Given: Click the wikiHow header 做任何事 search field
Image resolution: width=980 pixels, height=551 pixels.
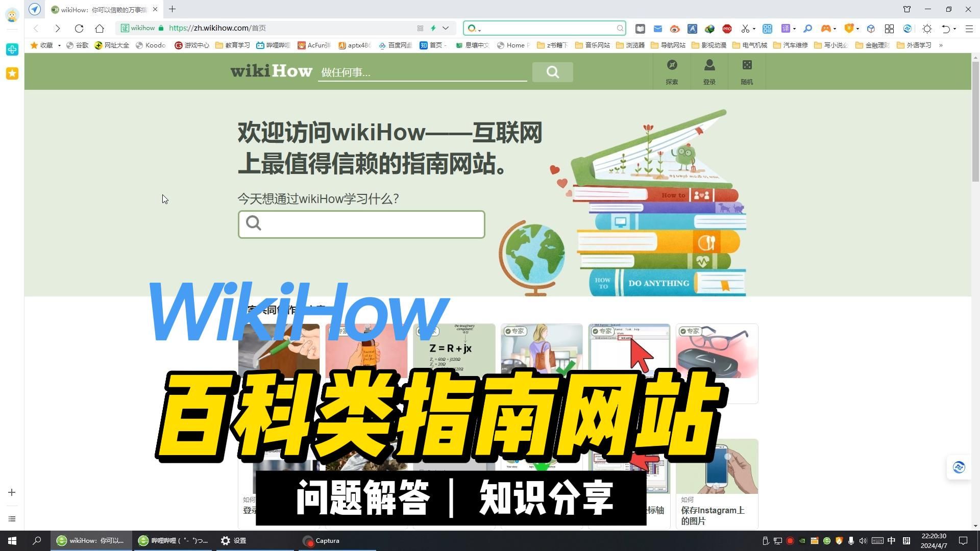Looking at the screenshot, I should (x=422, y=72).
